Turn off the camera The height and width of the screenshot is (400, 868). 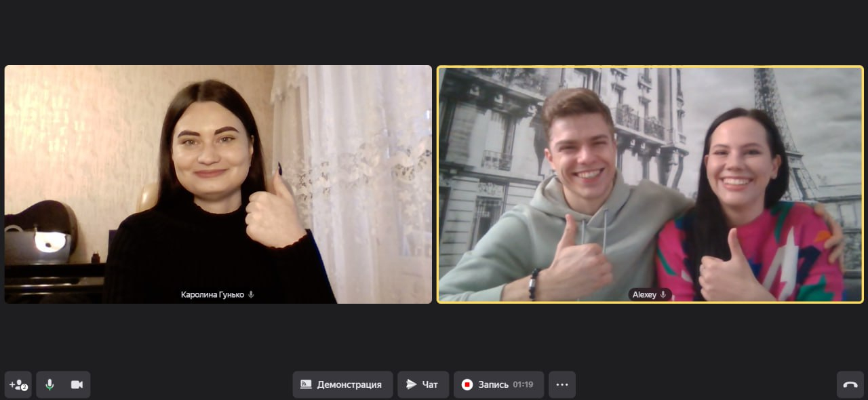coord(77,384)
